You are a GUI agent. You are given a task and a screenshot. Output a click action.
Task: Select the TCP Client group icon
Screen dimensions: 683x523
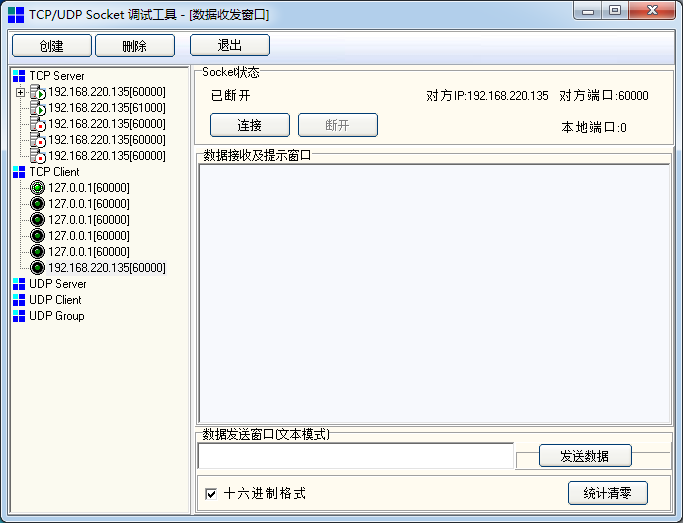19,172
